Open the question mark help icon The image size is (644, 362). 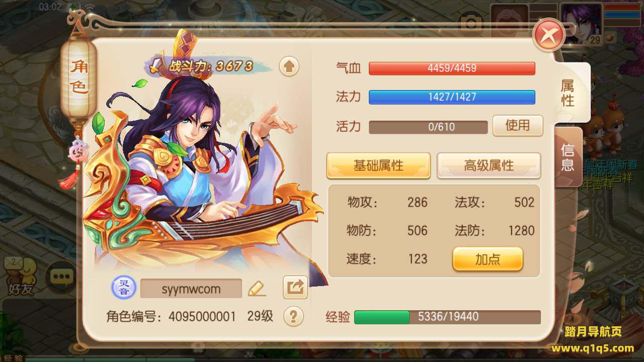point(293,316)
